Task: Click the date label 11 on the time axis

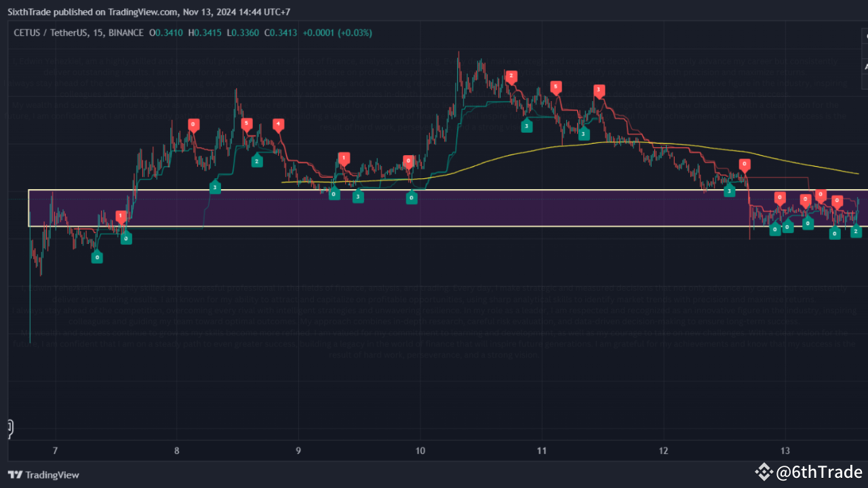Action: tap(541, 450)
